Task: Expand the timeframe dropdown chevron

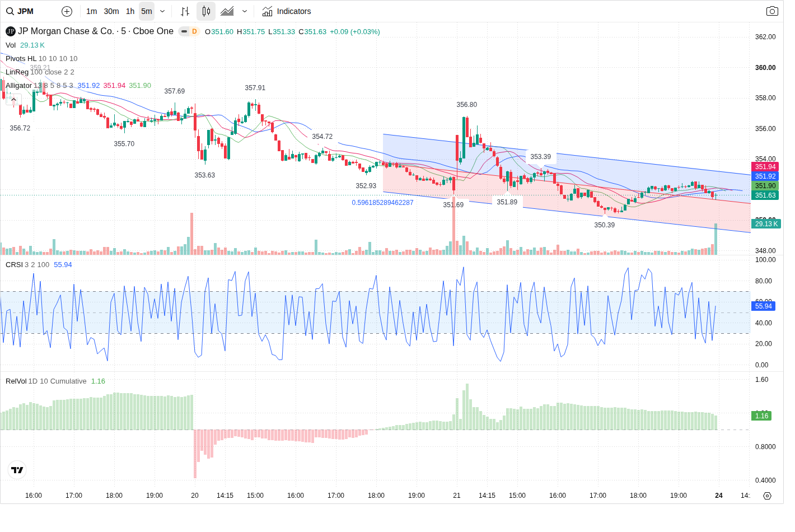Action: coord(162,11)
